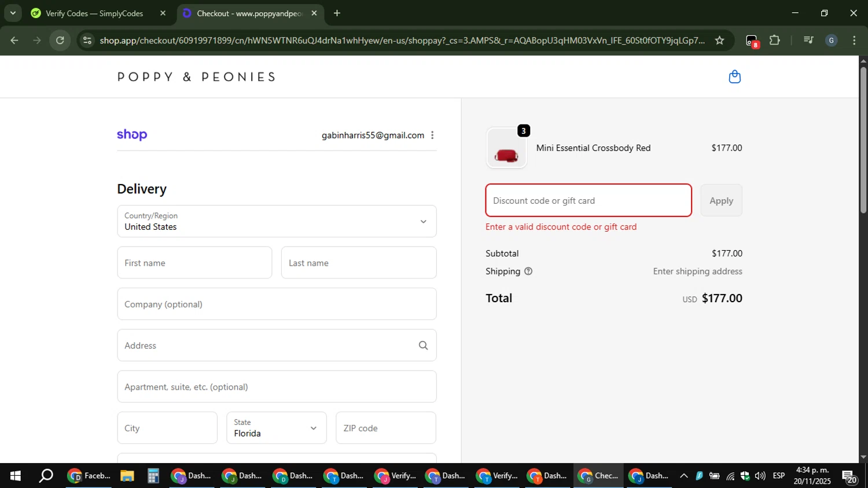Open the notification center icon
This screenshot has width=868, height=488.
pyautogui.click(x=849, y=477)
